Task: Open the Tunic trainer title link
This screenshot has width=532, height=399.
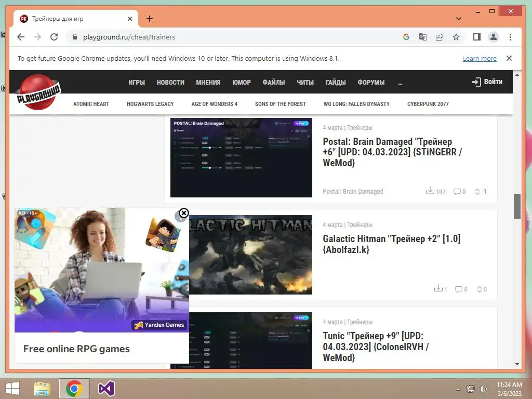Action: pyautogui.click(x=376, y=347)
